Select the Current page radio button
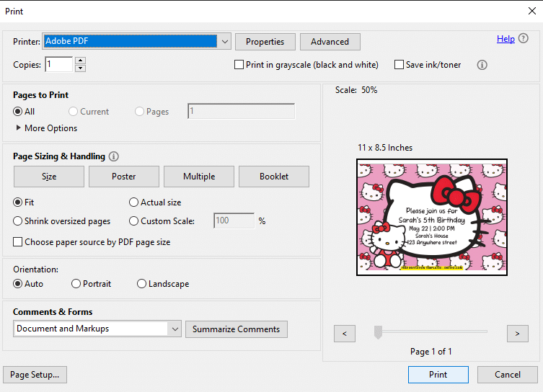The image size is (543, 392). [73, 112]
